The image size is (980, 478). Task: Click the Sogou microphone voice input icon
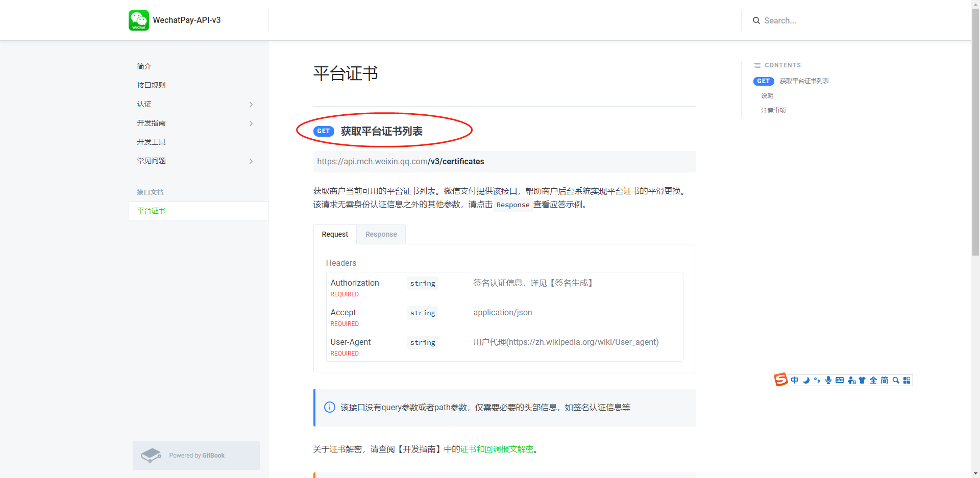(828, 380)
